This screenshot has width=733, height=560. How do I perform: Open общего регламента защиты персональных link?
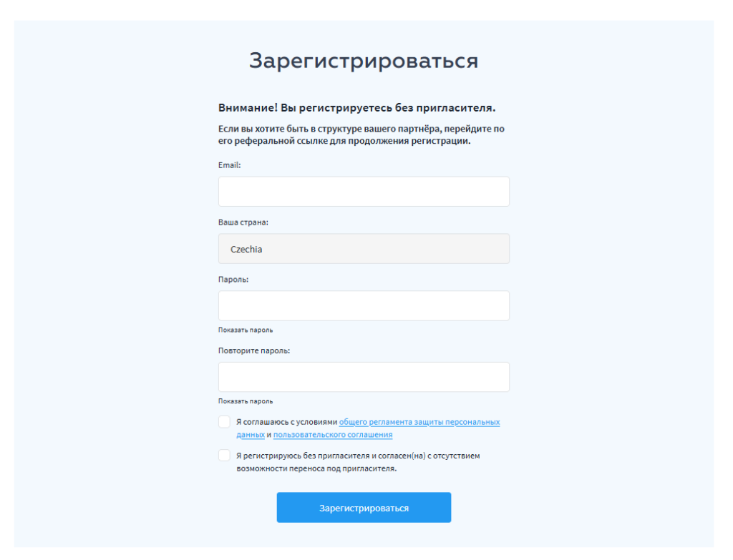[x=419, y=422]
